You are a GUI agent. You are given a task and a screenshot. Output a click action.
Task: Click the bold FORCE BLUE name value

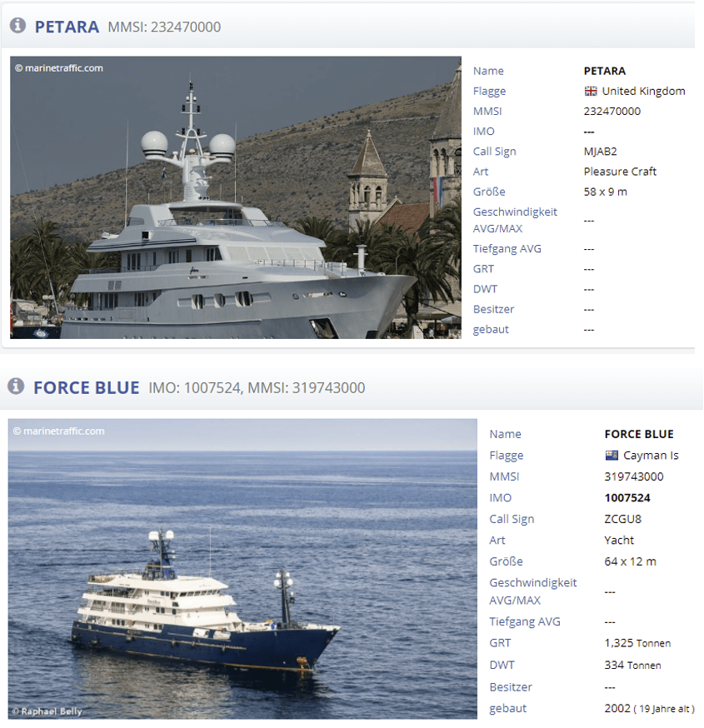point(639,434)
